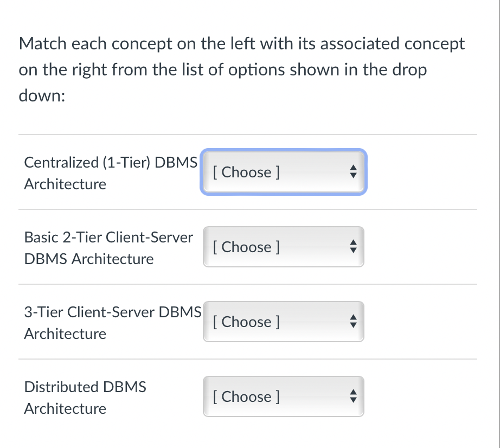Open the Basic 2-Tier Client-Server dropdown
The height and width of the screenshot is (448, 500).
point(283,247)
